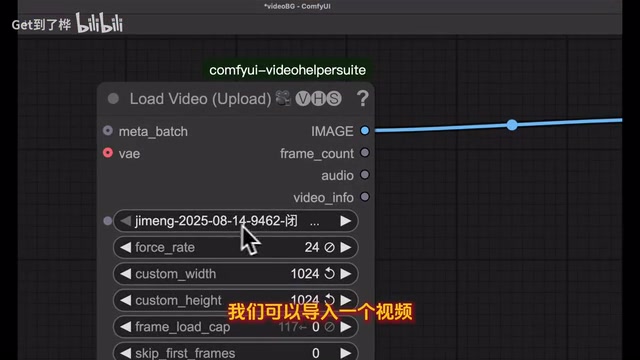Image resolution: width=640 pixels, height=360 pixels.
Task: Click the meta_batch input label
Action: coord(153,131)
